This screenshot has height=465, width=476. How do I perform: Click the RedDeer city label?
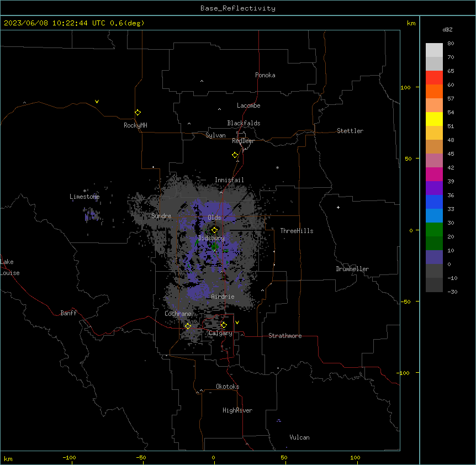(x=243, y=141)
